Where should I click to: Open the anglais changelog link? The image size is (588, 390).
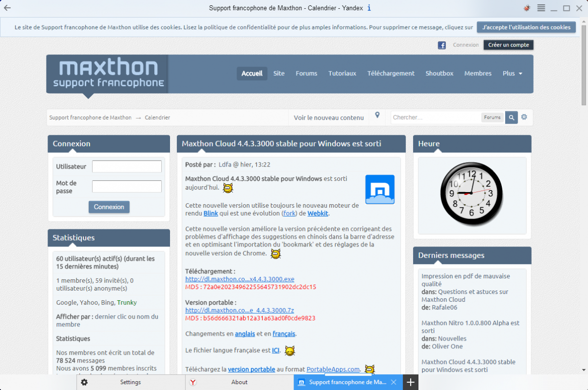click(245, 334)
